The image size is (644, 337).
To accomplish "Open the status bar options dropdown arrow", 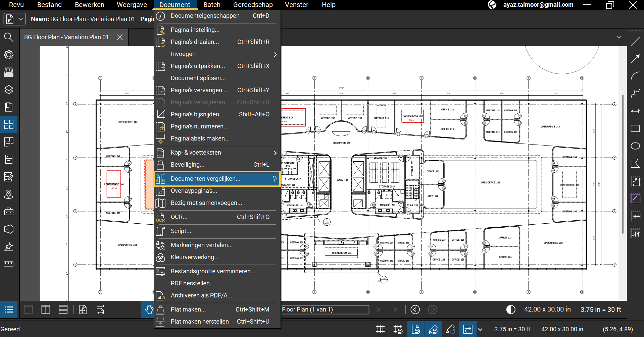I will (480, 329).
